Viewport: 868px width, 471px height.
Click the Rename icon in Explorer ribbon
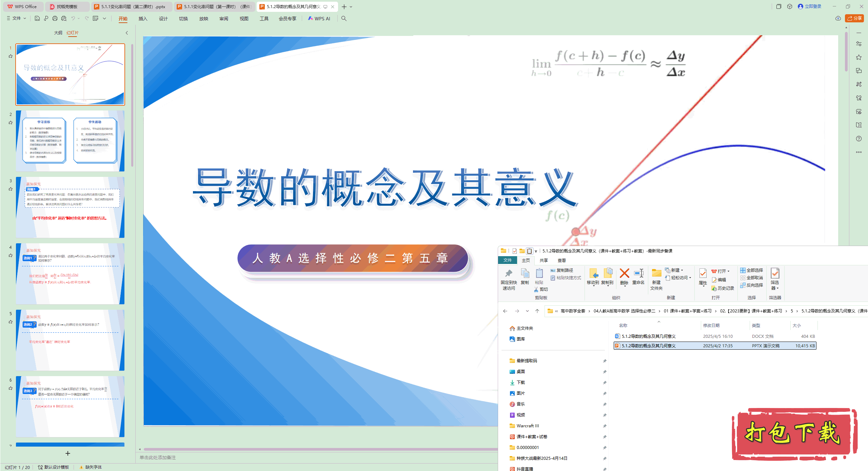pyautogui.click(x=638, y=273)
